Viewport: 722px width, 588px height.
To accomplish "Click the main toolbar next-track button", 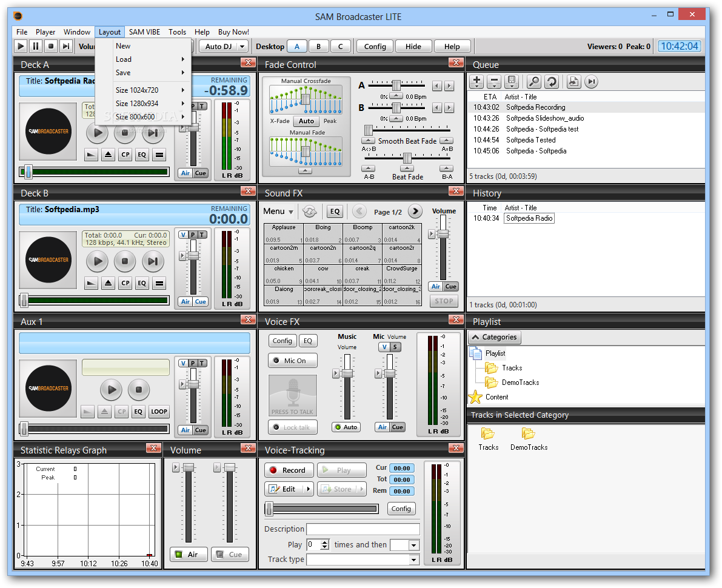I will click(x=66, y=46).
